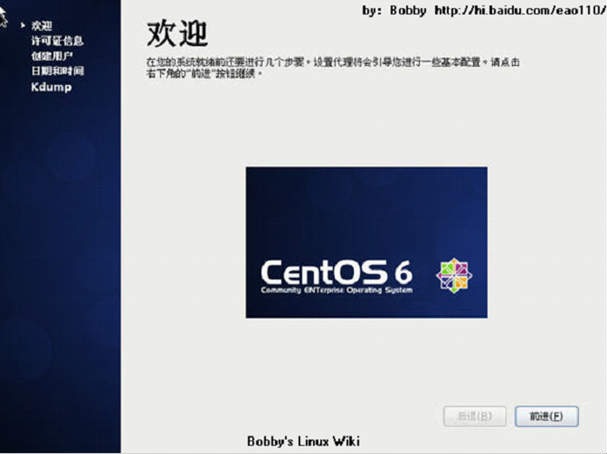Click the CentOS pinwheel logo icon

454,276
